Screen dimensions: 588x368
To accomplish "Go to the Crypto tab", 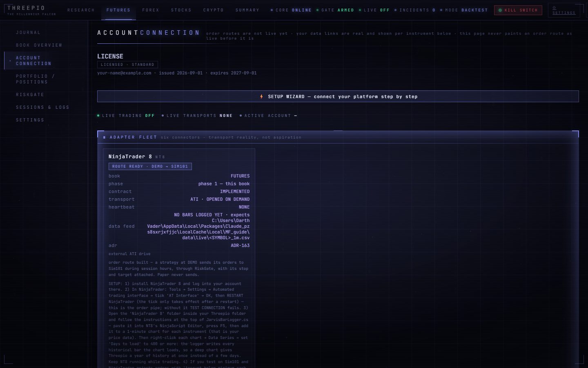I will click(x=214, y=10).
